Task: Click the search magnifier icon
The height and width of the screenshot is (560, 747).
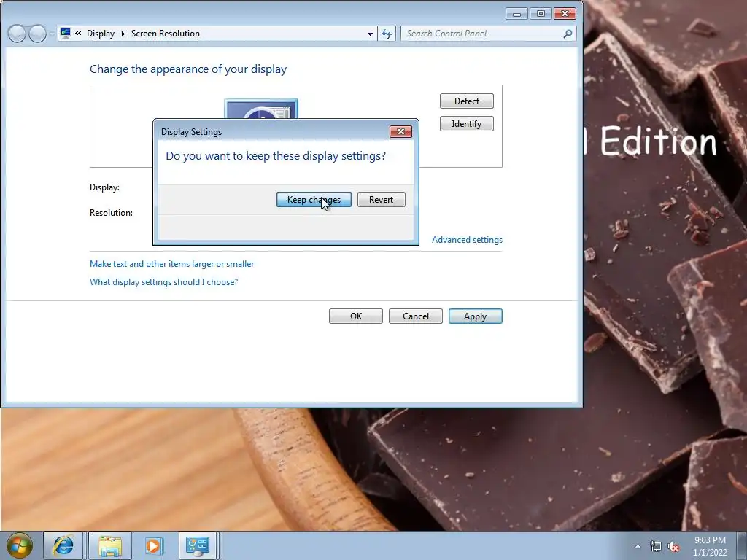Action: click(568, 34)
